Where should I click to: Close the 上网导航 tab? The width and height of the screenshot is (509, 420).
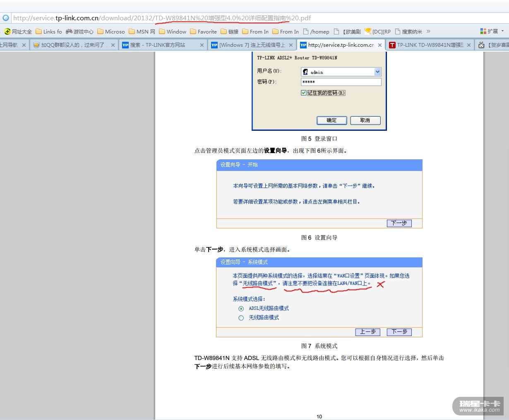point(24,45)
